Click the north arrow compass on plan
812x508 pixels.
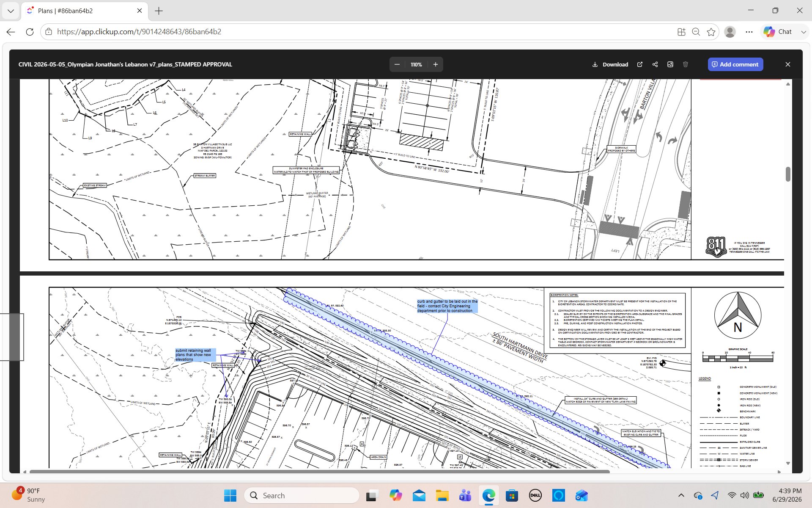738,315
